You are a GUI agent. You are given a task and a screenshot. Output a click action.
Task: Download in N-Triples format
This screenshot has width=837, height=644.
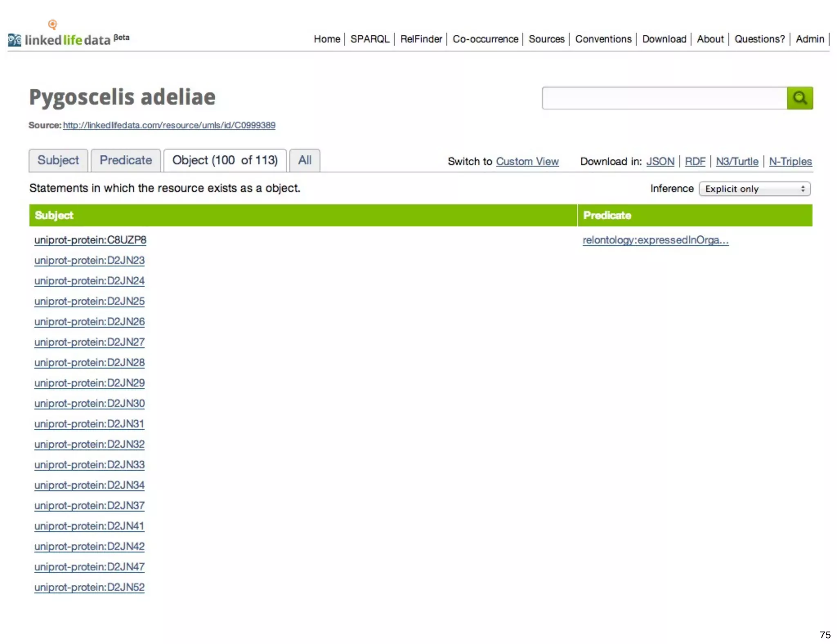[x=790, y=161]
